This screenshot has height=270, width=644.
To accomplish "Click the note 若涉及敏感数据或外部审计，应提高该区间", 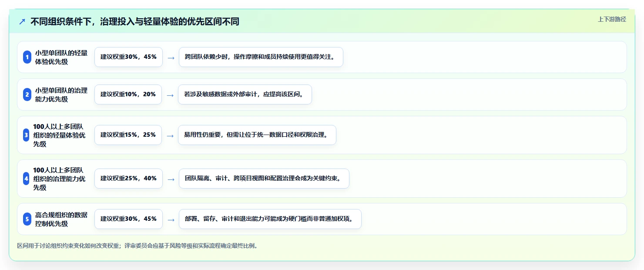I will click(245, 94).
